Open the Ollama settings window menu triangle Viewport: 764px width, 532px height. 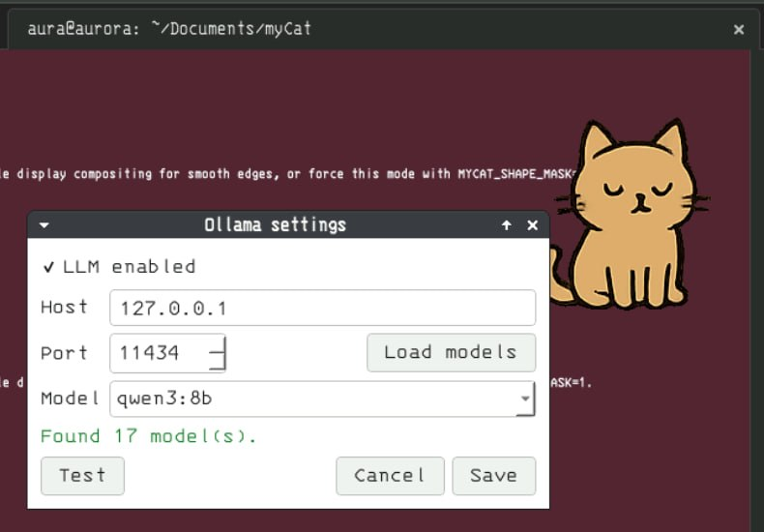click(x=44, y=225)
